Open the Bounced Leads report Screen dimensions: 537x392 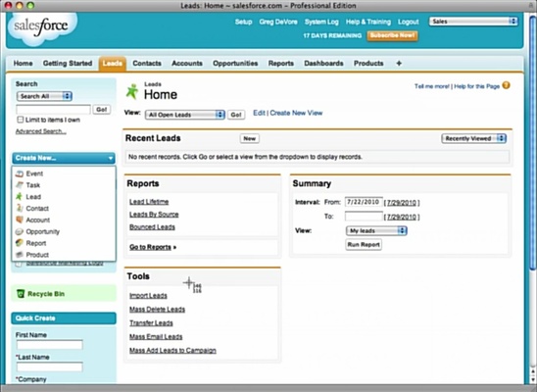coord(153,227)
